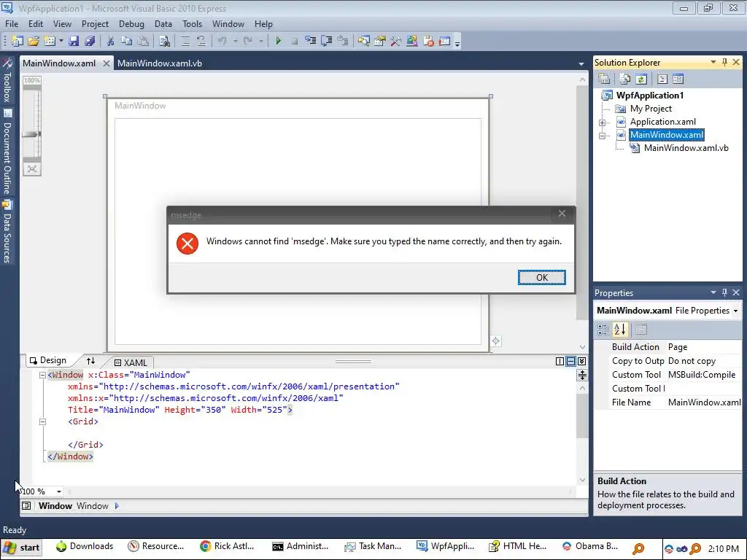Viewport: 747px width, 560px height.
Task: Click the Paste toolbar icon
Action: 142,41
